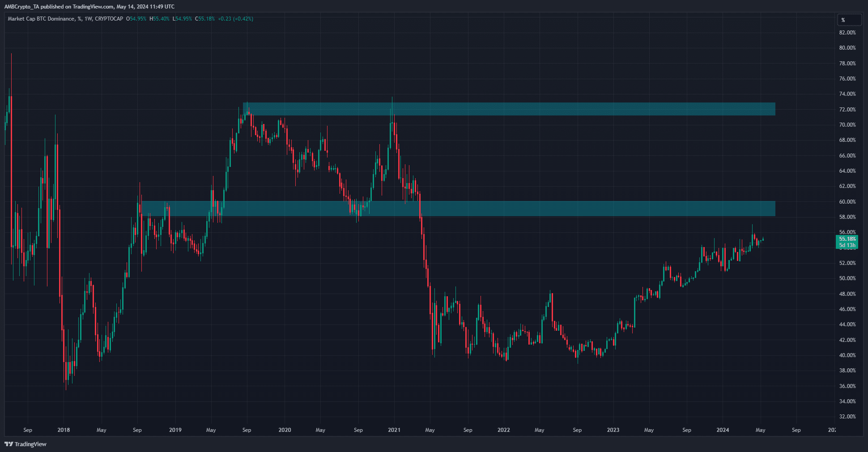This screenshot has height=452, width=868.
Task: Click the 74.00% price axis label
Action: point(847,94)
